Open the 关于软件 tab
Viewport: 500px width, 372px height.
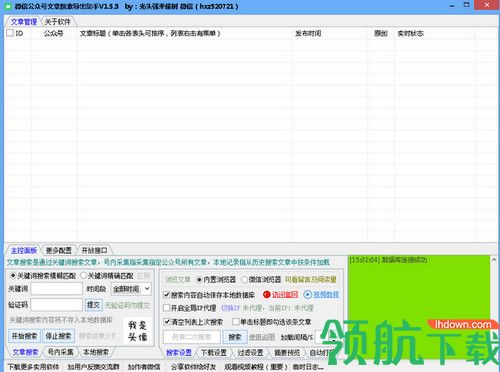58,22
